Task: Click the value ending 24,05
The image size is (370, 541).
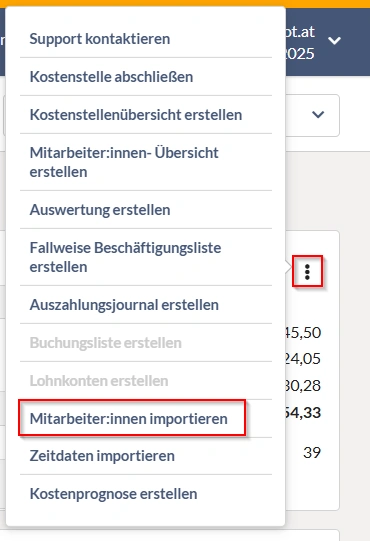Action: point(303,359)
